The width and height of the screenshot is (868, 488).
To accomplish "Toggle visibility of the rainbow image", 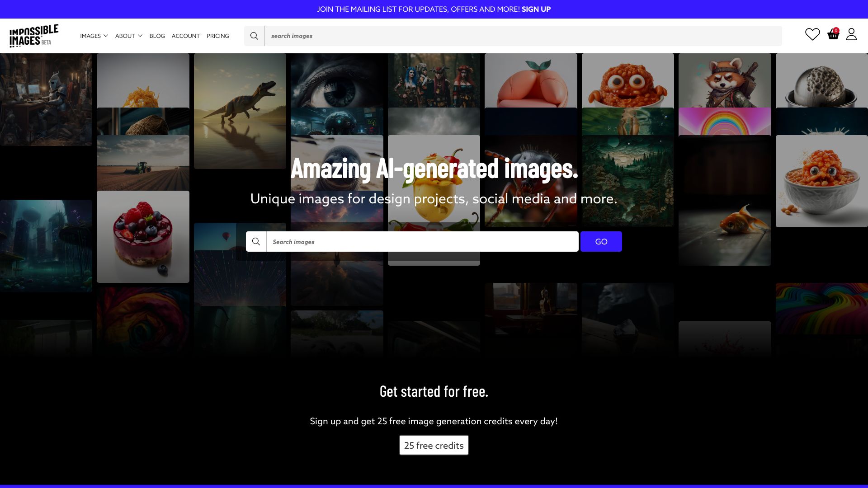I will coord(724,122).
